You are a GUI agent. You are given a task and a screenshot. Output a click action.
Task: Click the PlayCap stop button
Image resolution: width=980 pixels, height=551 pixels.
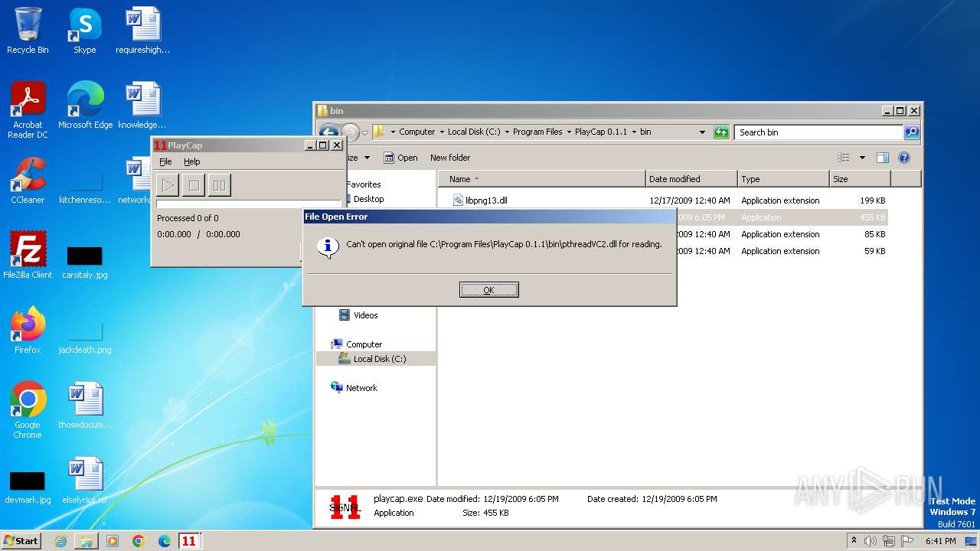[193, 184]
